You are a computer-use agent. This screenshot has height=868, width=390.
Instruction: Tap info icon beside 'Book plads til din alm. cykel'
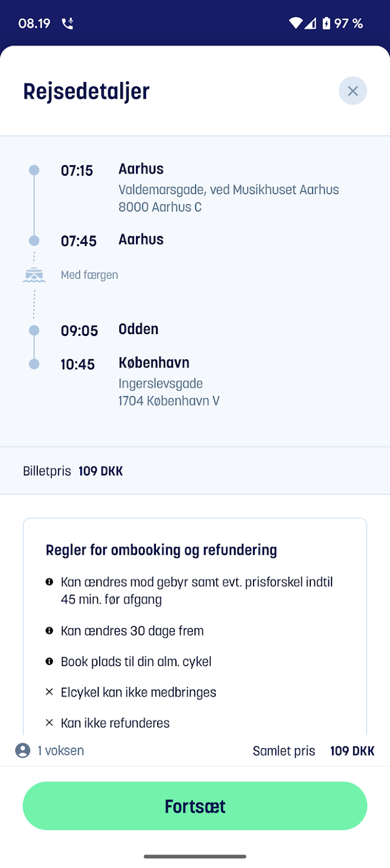(x=49, y=661)
